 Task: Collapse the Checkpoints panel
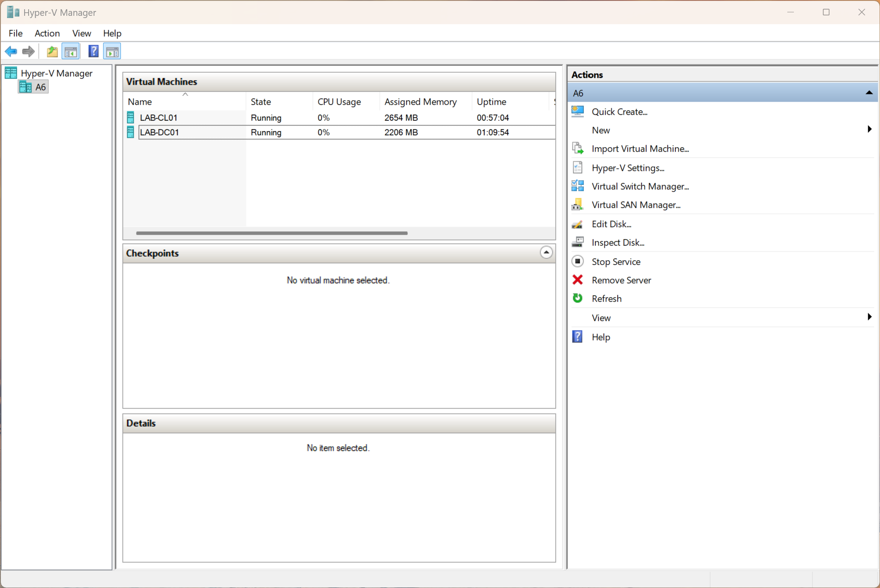[x=546, y=253]
